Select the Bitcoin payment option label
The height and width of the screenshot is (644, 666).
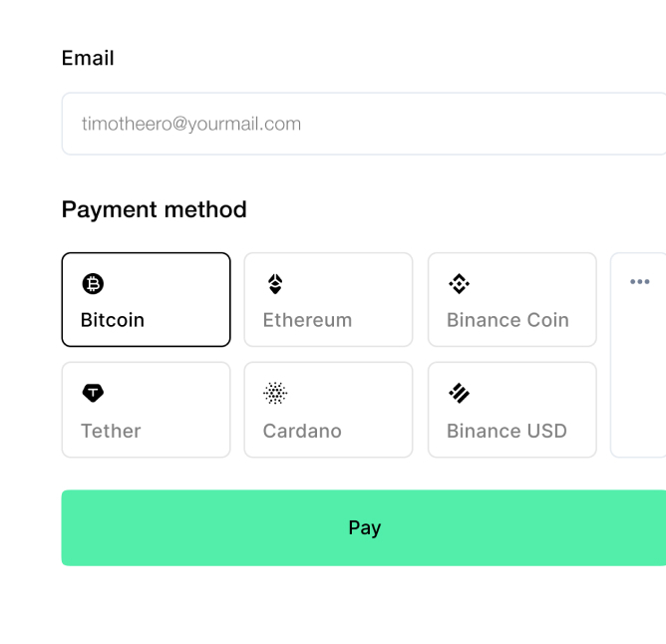tap(113, 320)
